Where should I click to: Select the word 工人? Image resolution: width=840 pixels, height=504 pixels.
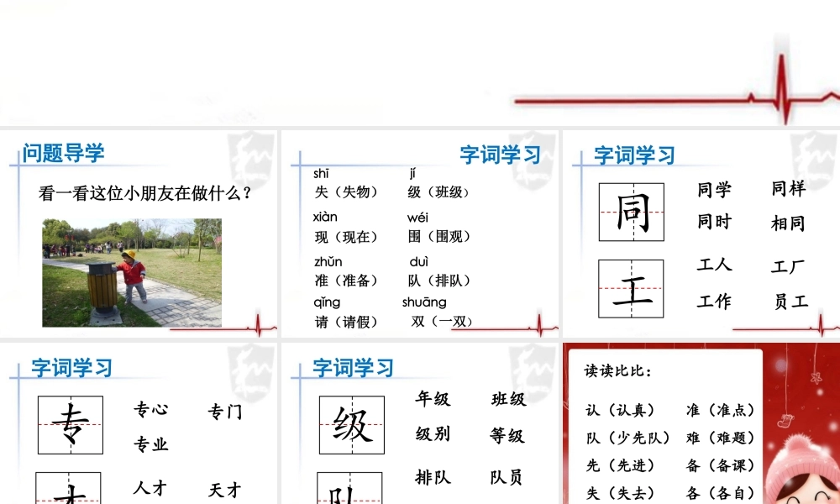[x=714, y=264]
